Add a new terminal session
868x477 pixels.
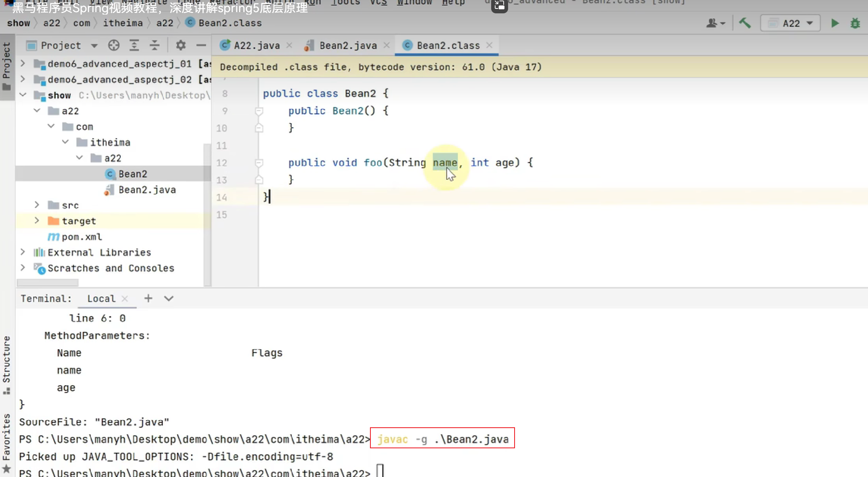pos(148,298)
